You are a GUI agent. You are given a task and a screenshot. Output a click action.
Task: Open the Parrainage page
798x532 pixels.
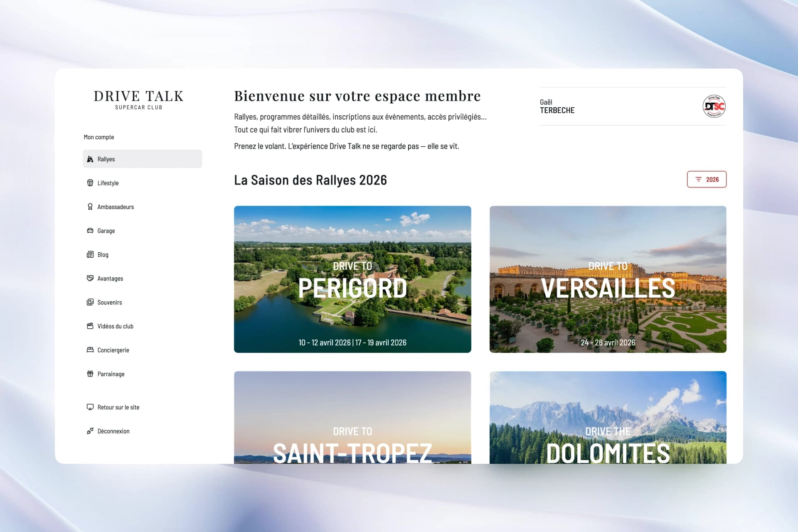142,374
